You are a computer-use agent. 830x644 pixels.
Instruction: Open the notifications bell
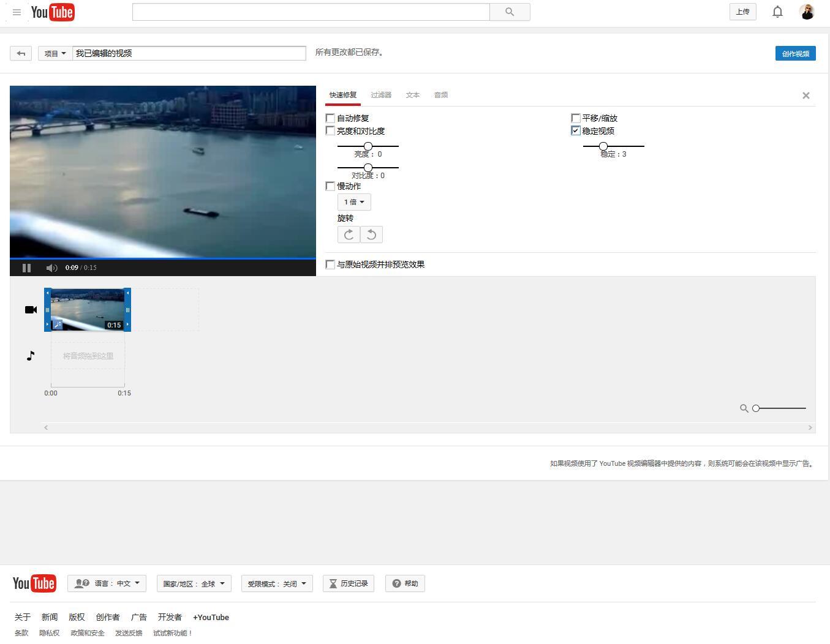click(777, 12)
